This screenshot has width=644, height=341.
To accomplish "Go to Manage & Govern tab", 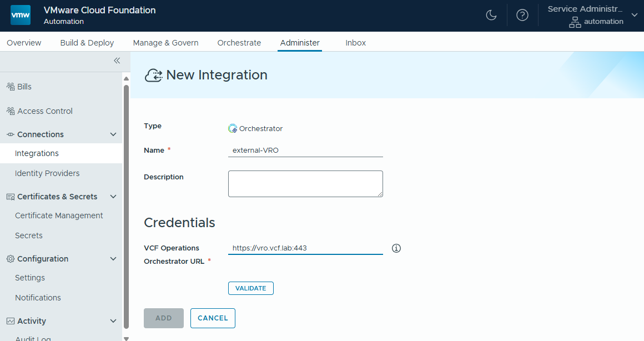I will (x=165, y=43).
